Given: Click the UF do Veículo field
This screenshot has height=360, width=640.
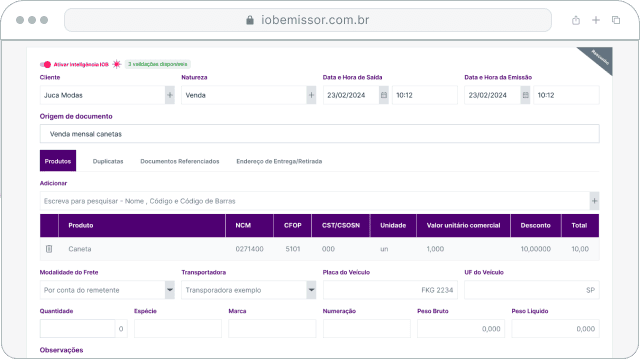Looking at the screenshot, I should [532, 290].
